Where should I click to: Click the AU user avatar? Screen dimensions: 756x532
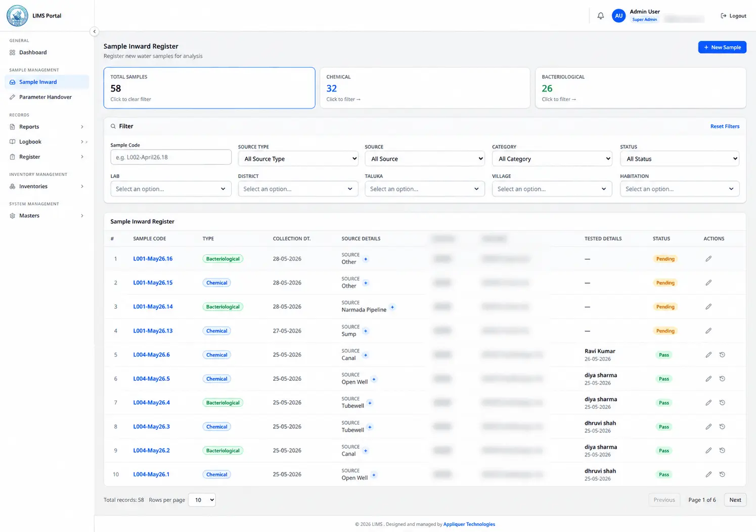coord(618,16)
